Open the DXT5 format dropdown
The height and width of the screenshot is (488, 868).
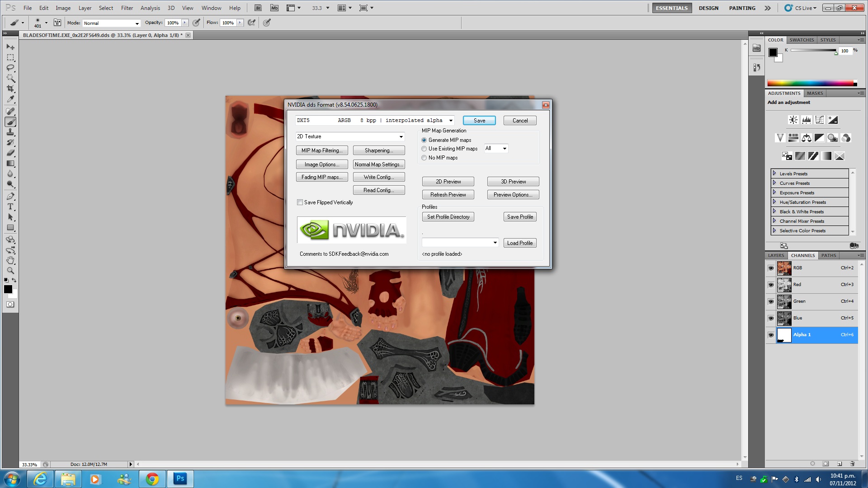click(x=450, y=121)
